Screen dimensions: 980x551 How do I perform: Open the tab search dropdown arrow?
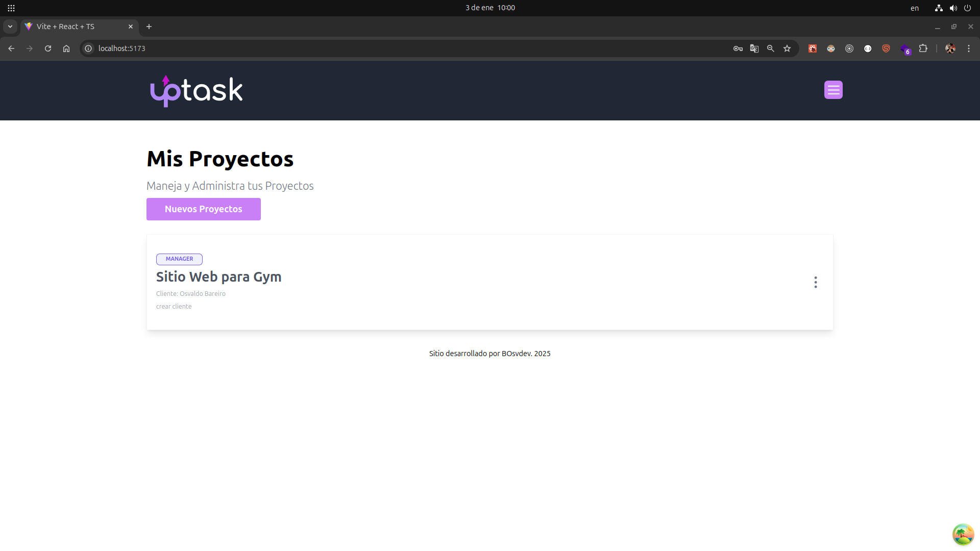[10, 26]
